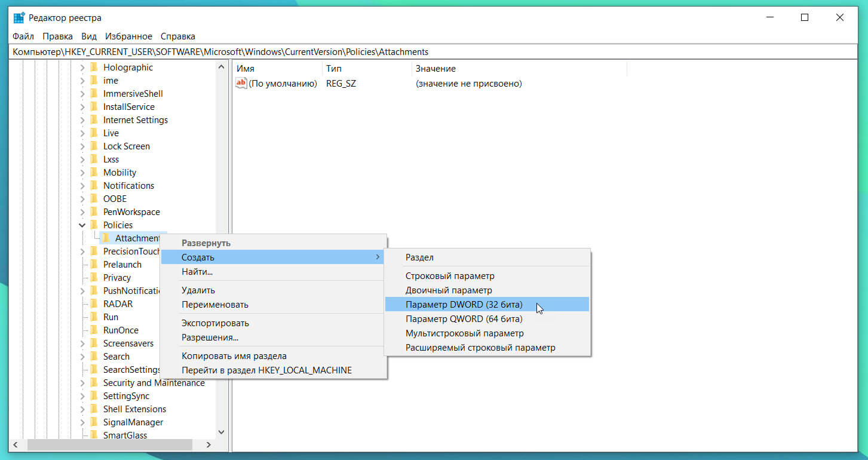Open the Правка menu
This screenshot has width=868, height=460.
tap(58, 36)
